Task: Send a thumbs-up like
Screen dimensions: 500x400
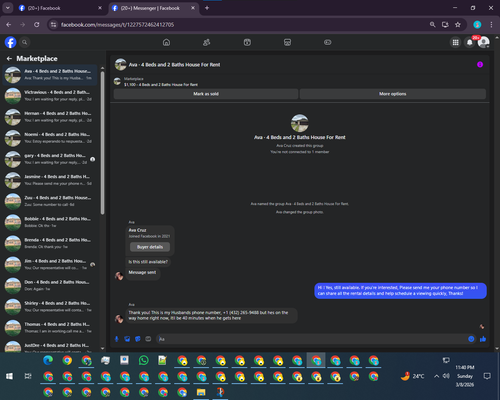Action: pyautogui.click(x=483, y=339)
